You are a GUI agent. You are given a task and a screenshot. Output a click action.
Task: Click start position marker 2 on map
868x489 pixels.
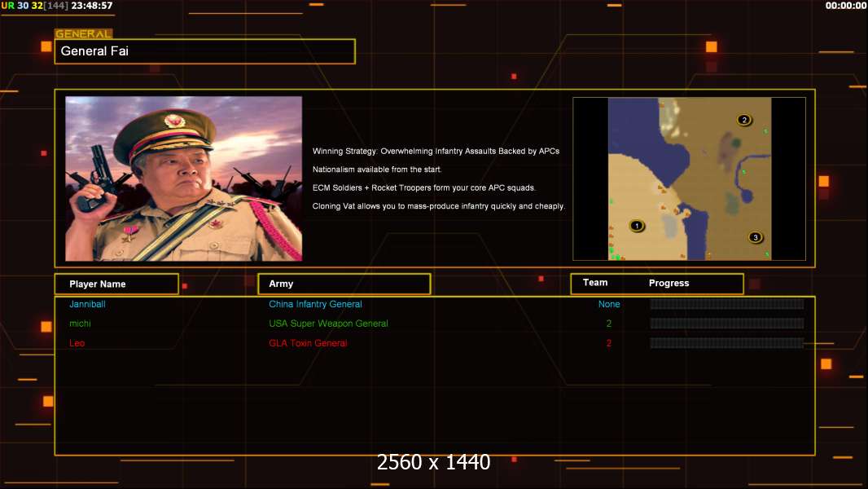744,120
